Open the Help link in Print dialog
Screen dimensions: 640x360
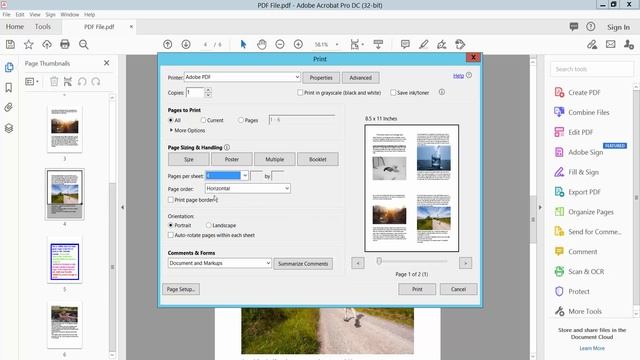pos(458,76)
